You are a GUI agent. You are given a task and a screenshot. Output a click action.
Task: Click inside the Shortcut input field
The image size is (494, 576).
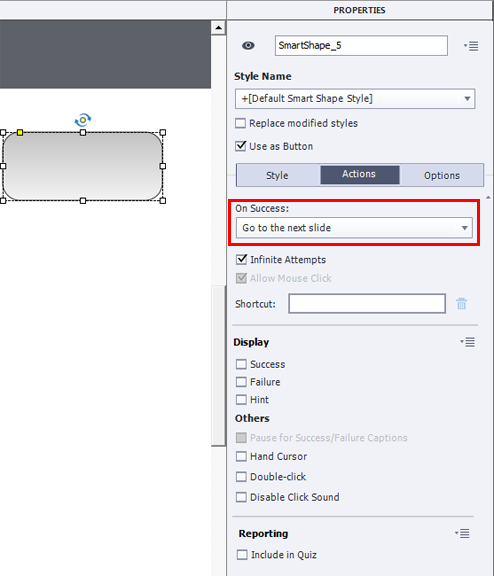coord(367,303)
